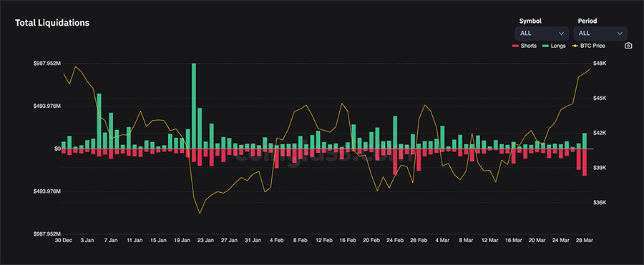This screenshot has height=265, width=644.
Task: Click the 4 Feb date label
Action: click(x=277, y=241)
